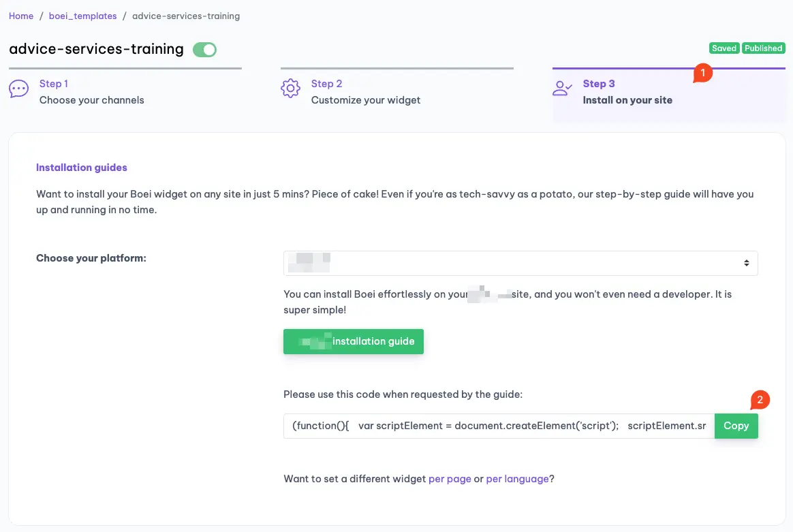
Task: Click the Step 1 chat bubble icon
Action: pos(18,89)
